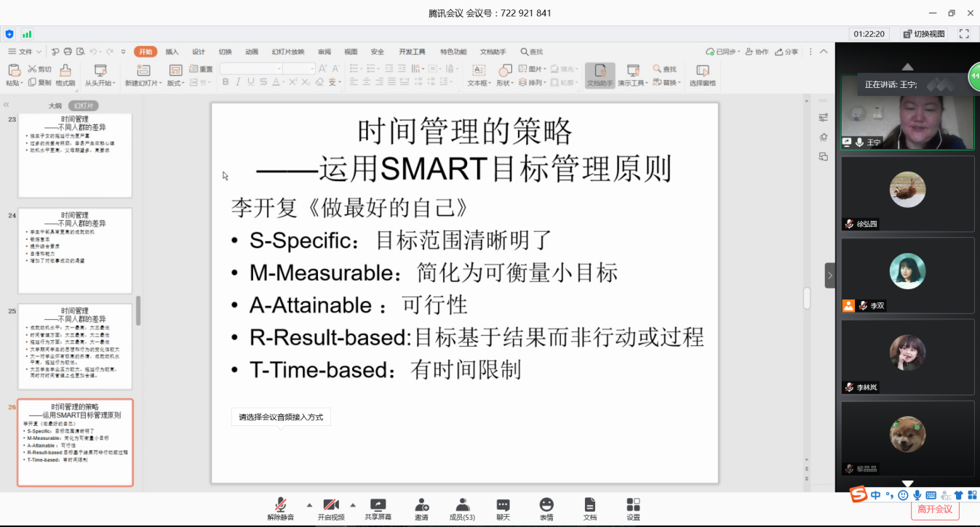Select slide 25 thumbnail
This screenshot has height=527, width=980.
tap(75, 347)
